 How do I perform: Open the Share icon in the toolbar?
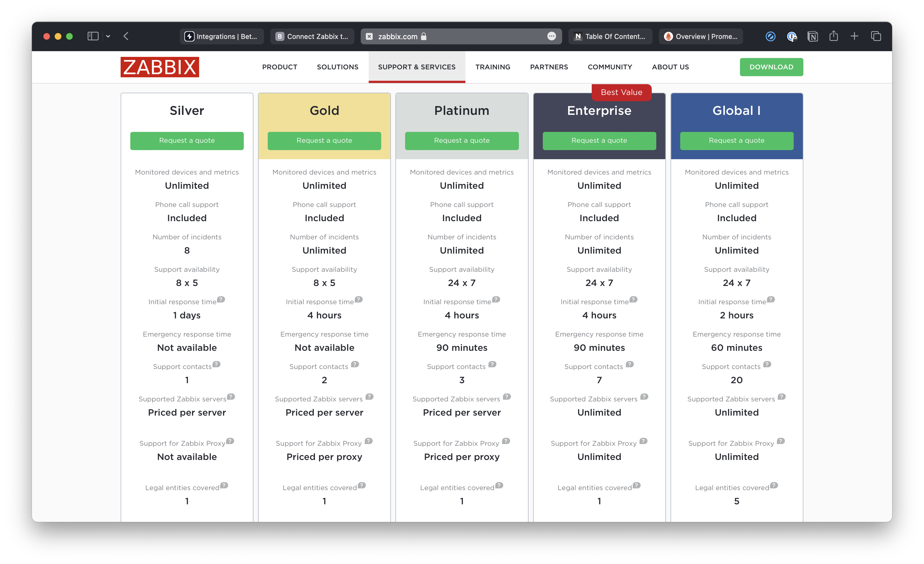(x=833, y=36)
